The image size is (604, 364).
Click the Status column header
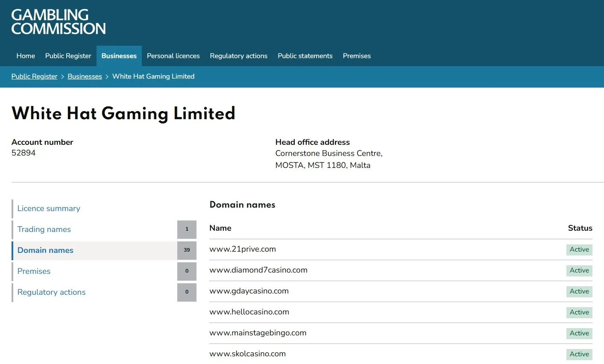pyautogui.click(x=580, y=228)
